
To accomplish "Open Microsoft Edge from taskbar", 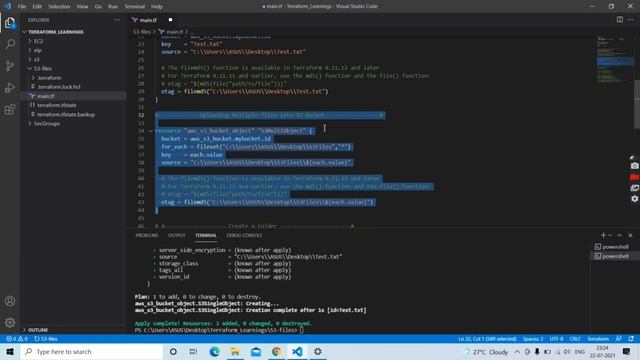I will 214,351.
